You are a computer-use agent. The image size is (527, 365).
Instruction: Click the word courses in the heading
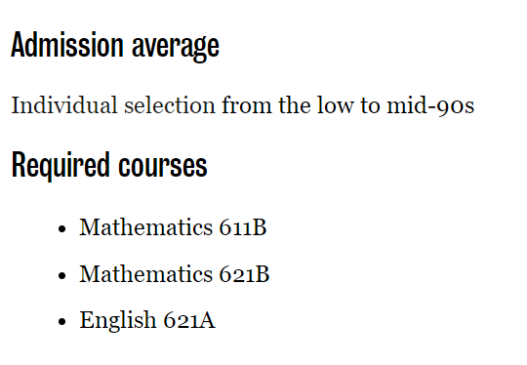tap(163, 167)
